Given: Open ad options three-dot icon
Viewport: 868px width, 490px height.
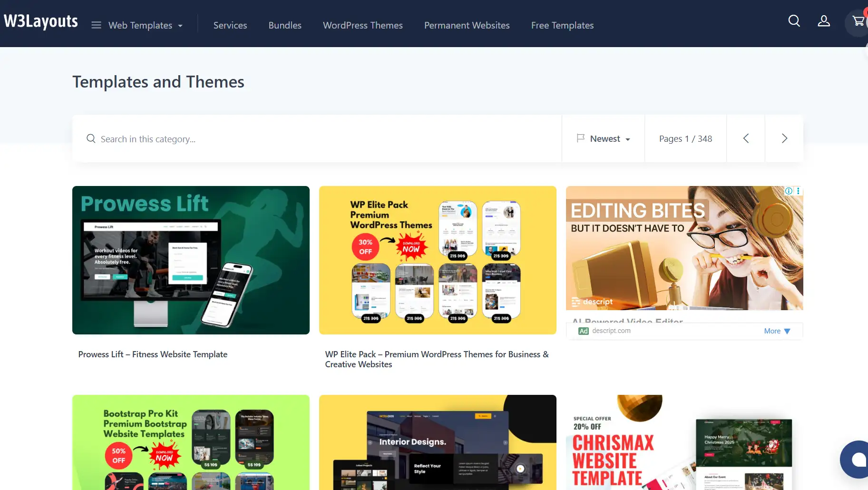Looking at the screenshot, I should 798,191.
